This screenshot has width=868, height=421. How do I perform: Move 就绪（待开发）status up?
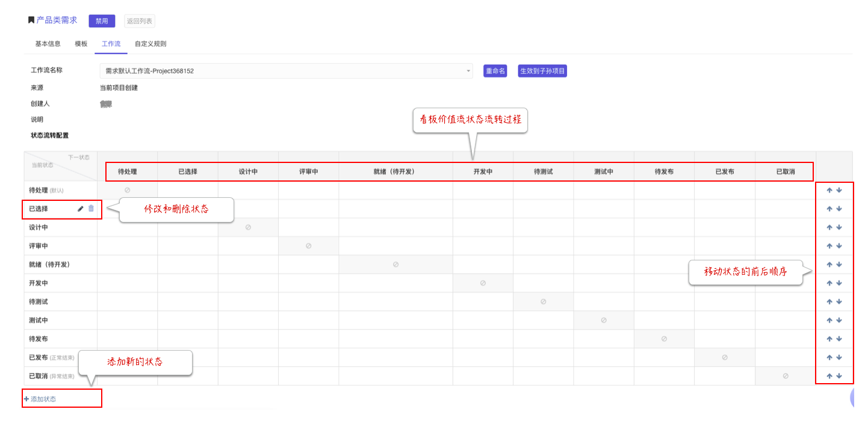[829, 265]
